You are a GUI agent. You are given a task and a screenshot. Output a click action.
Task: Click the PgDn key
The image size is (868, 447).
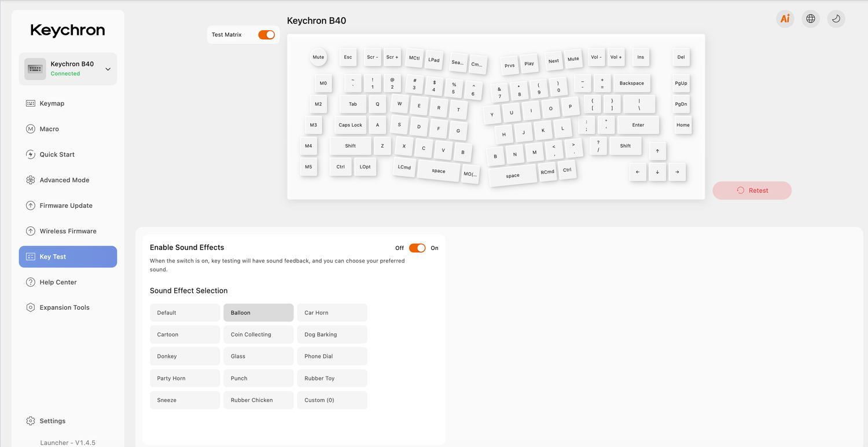(x=681, y=104)
